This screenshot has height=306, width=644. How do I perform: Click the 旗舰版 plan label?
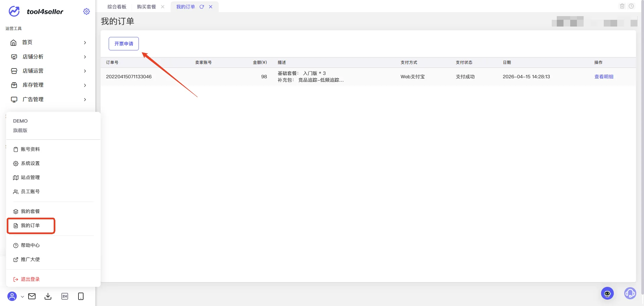(x=20, y=130)
